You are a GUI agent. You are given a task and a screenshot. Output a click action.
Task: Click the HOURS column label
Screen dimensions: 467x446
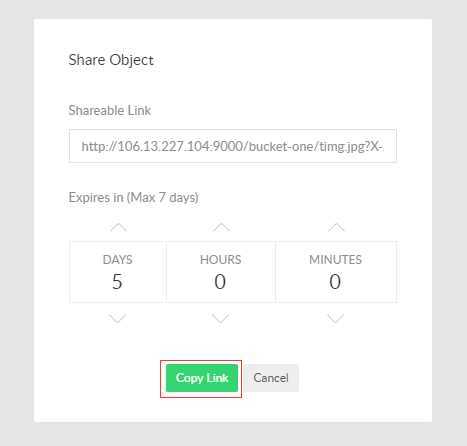point(220,260)
